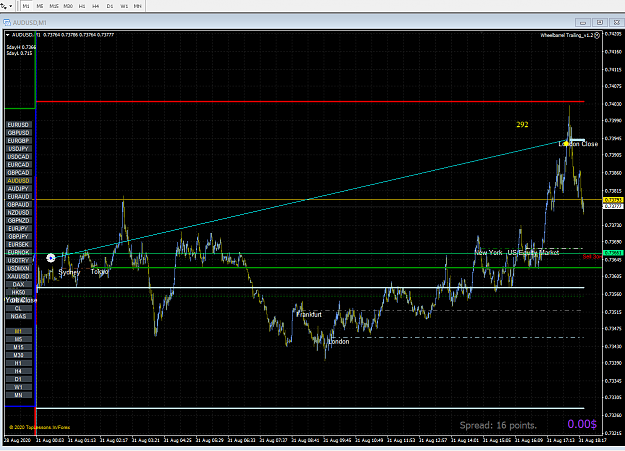Click the yellow 292 value label
Image resolution: width=625 pixels, height=451 pixels.
click(x=522, y=125)
